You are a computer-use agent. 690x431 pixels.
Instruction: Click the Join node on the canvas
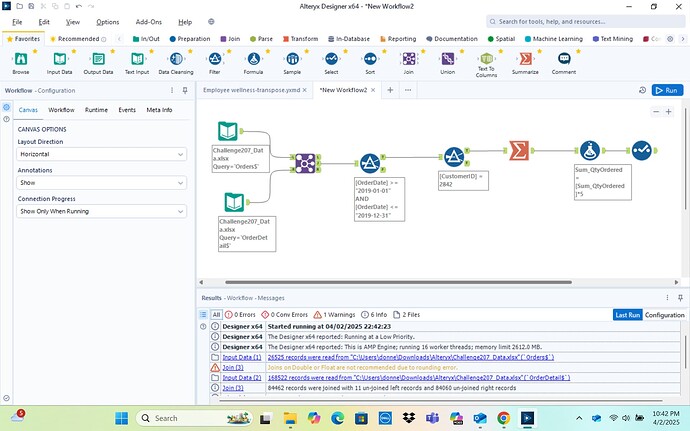point(305,163)
